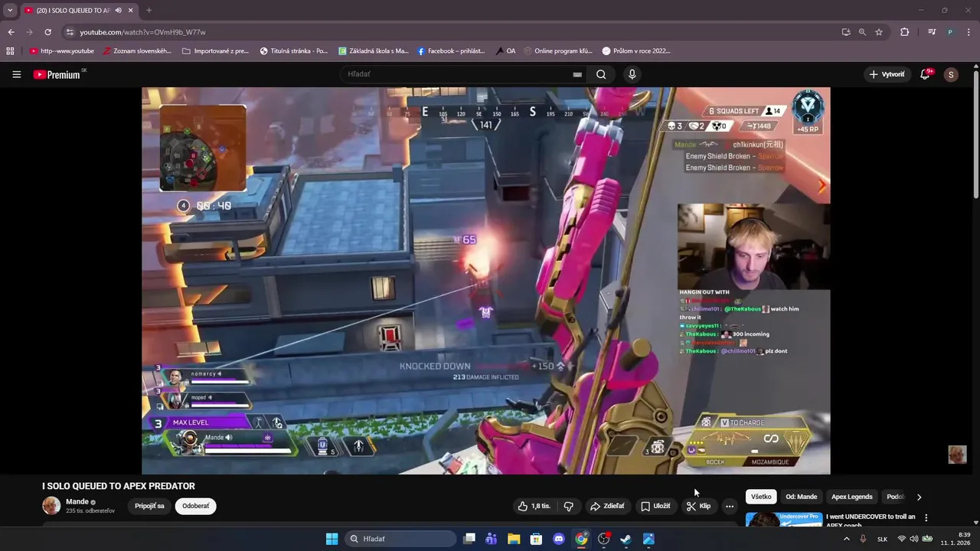Open Discord from the taskbar

(559, 539)
